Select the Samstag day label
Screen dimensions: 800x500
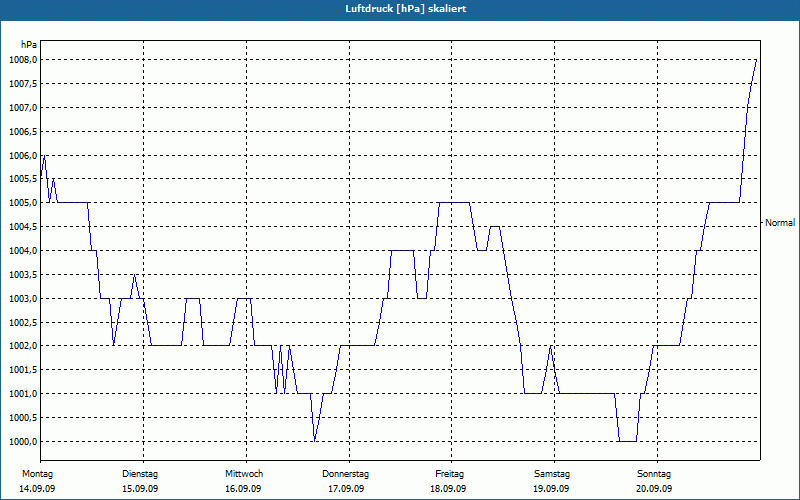(x=552, y=474)
